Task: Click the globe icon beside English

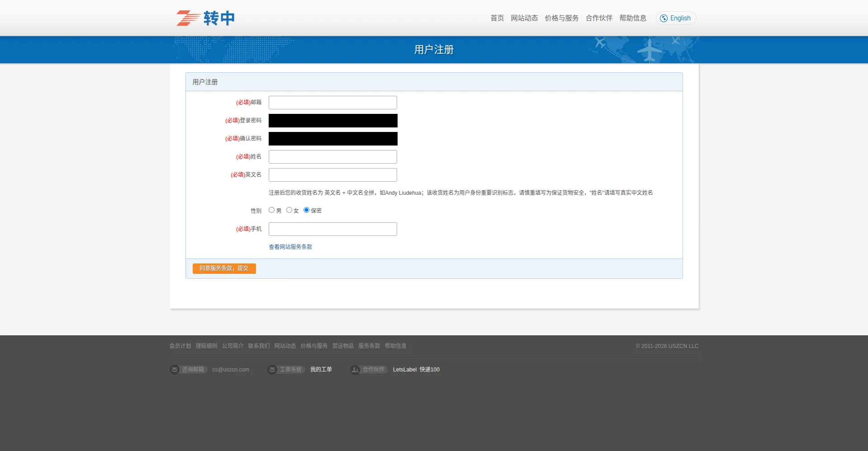Action: 664,19
